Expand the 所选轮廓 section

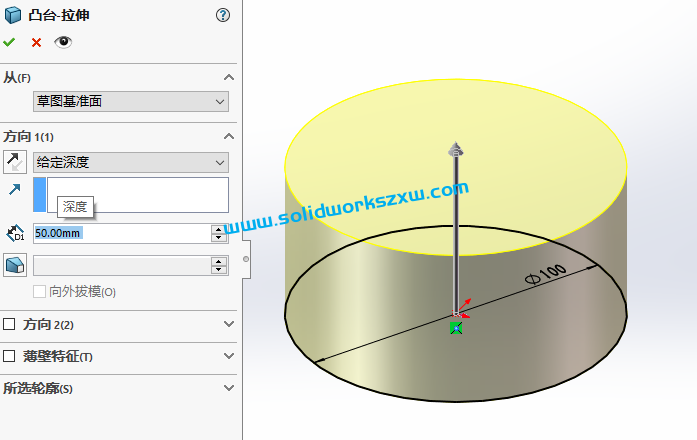(228, 388)
